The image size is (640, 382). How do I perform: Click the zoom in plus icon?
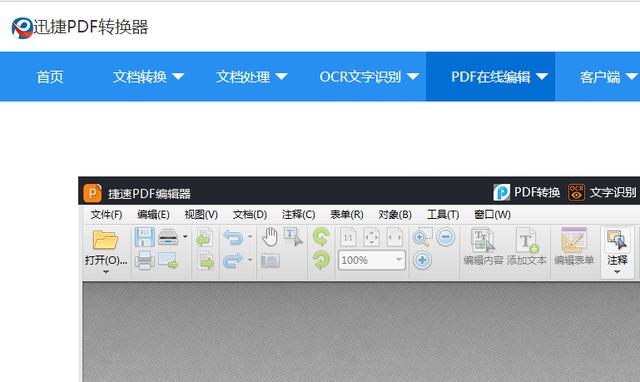(x=422, y=260)
